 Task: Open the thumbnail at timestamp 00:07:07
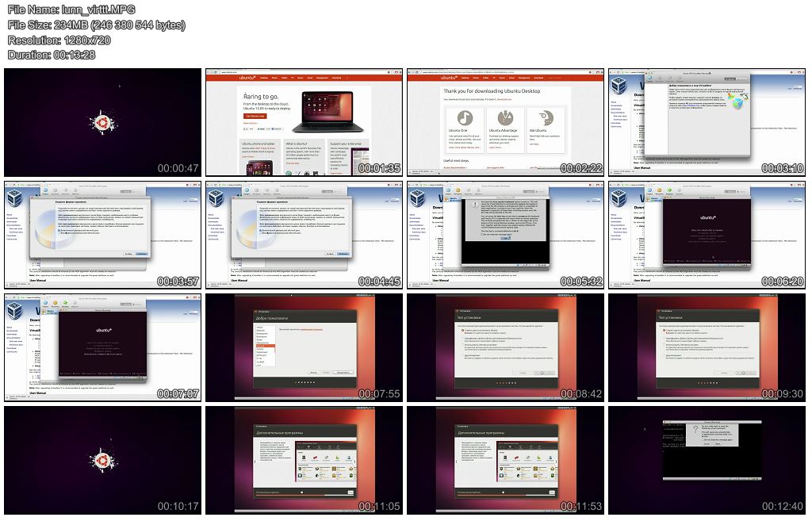102,347
